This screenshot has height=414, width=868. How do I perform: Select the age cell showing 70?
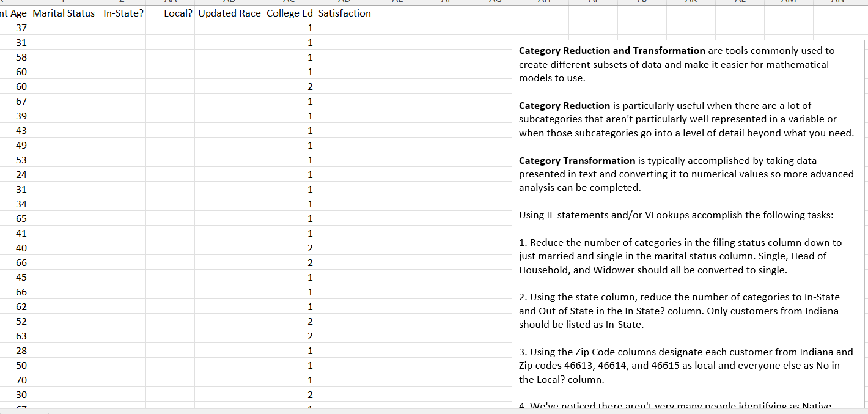tap(18, 380)
